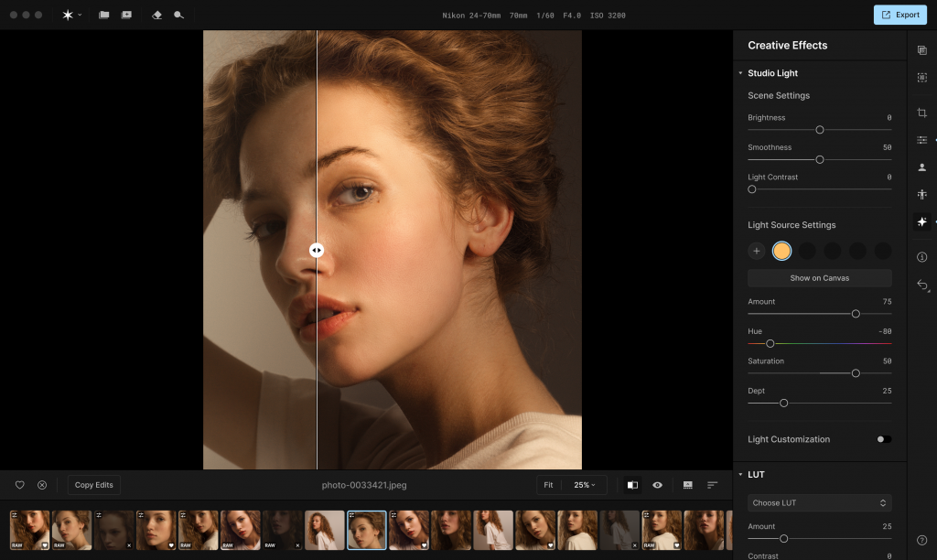The height and width of the screenshot is (560, 937).
Task: Select the last filmstrip thumbnail at right edge
Action: click(729, 530)
